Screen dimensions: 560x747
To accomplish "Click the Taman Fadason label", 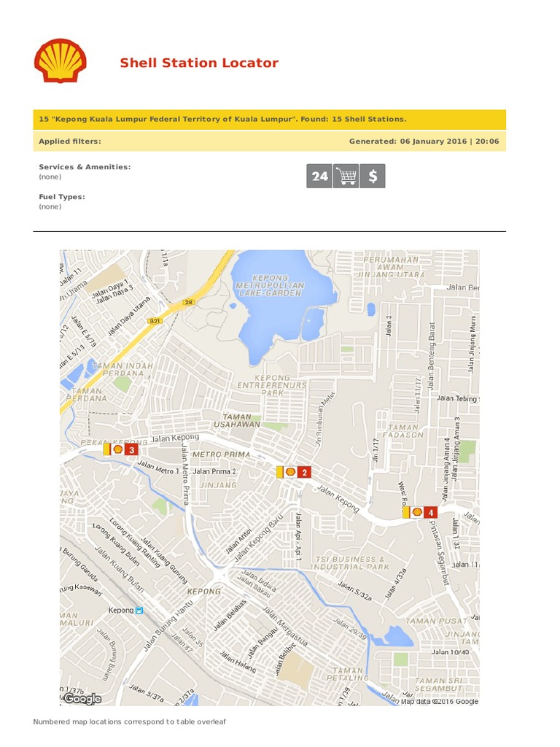I will (402, 431).
